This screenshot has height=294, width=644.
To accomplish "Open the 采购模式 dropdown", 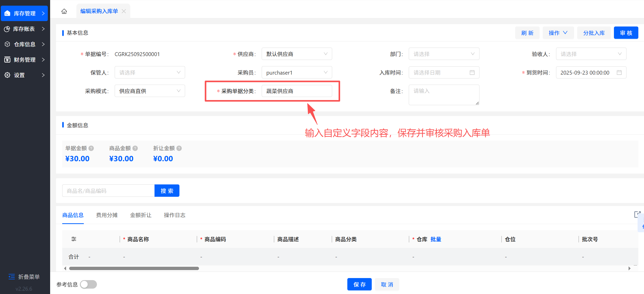I will [x=150, y=91].
